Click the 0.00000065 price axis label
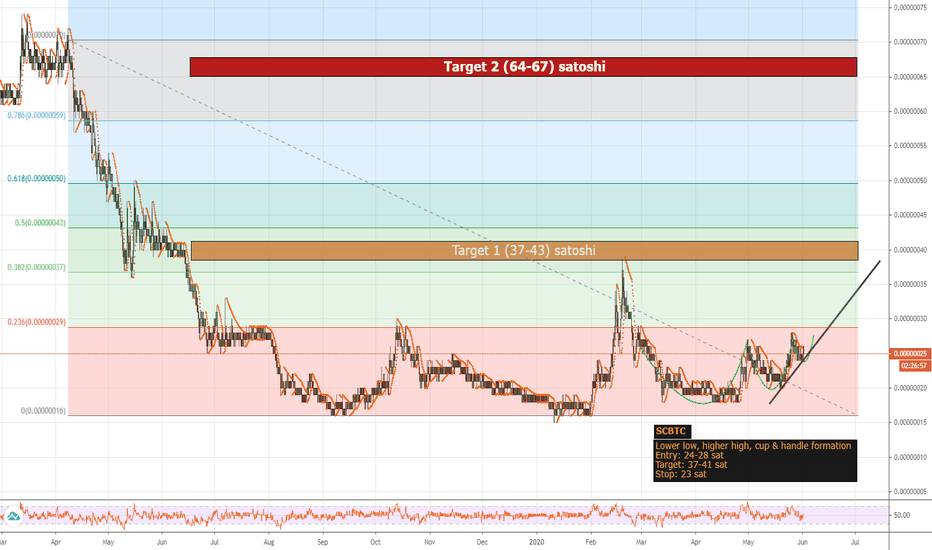Viewport: 932px width, 550px height. click(x=911, y=77)
